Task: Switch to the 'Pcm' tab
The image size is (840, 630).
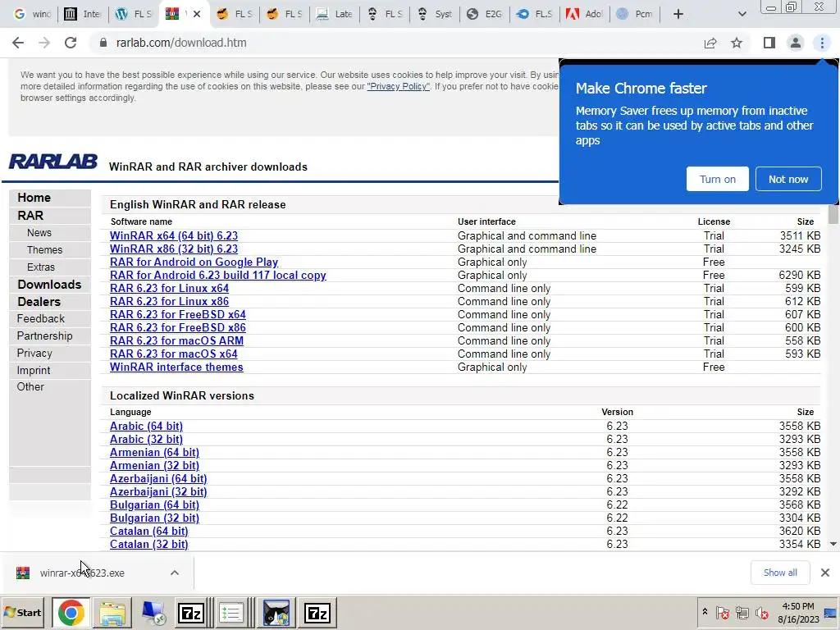Action: coord(635,14)
